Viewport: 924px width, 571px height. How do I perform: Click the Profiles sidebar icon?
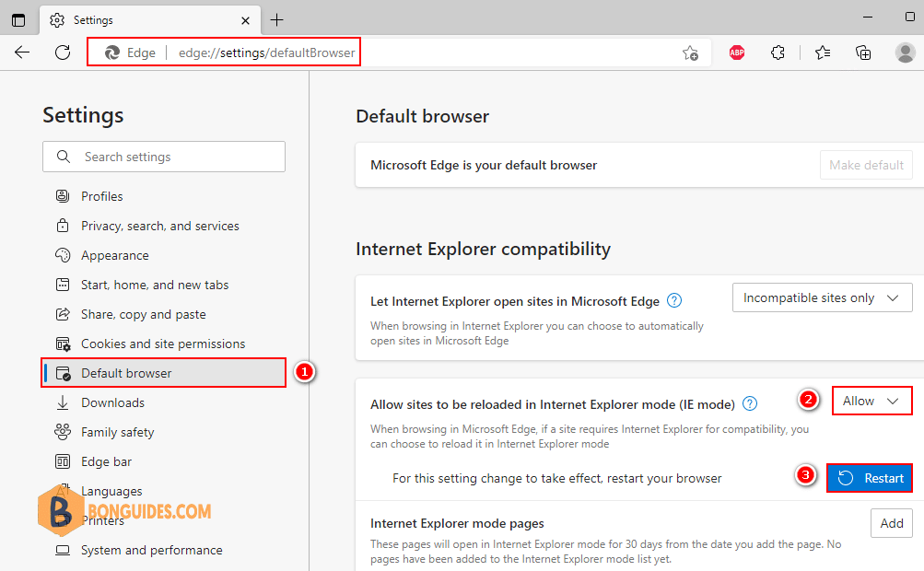coord(63,195)
